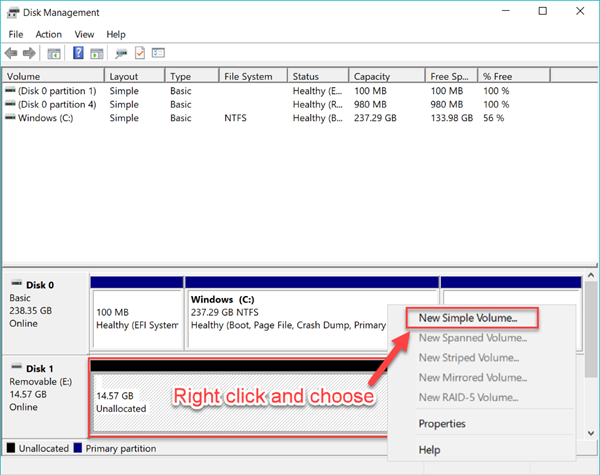The width and height of the screenshot is (600, 475).
Task: Select the Windows (C:) row in volume list
Action: [x=46, y=118]
